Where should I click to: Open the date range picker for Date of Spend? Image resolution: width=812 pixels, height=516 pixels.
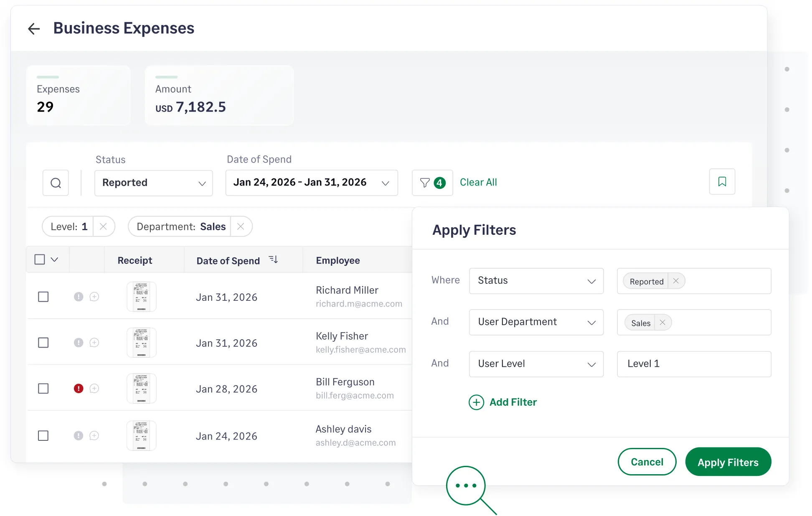311,183
